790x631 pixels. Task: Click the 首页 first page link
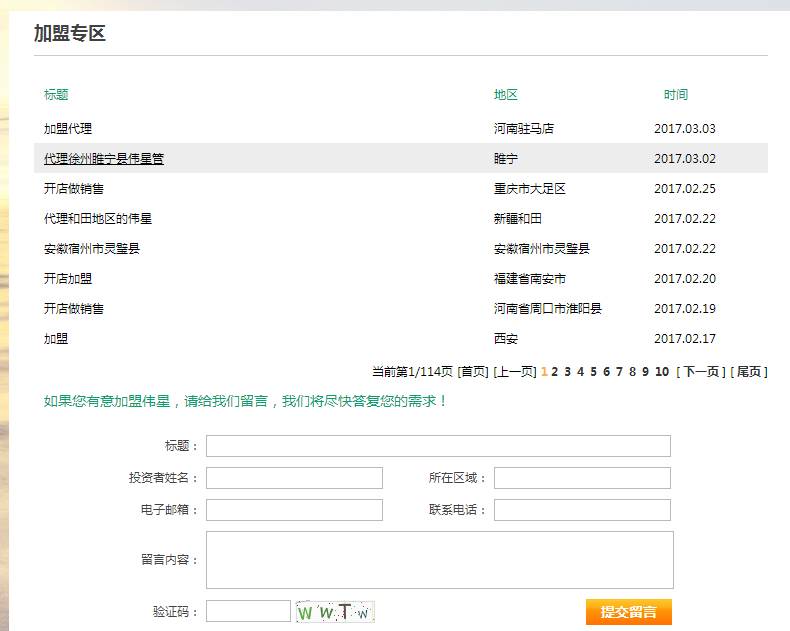(x=473, y=372)
